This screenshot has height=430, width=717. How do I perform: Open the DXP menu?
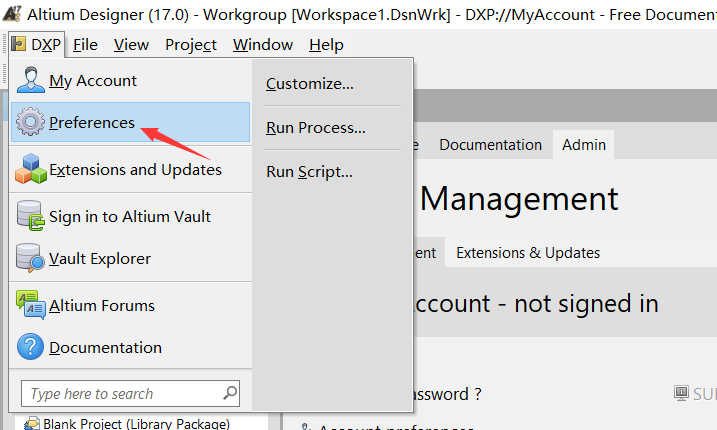point(37,44)
